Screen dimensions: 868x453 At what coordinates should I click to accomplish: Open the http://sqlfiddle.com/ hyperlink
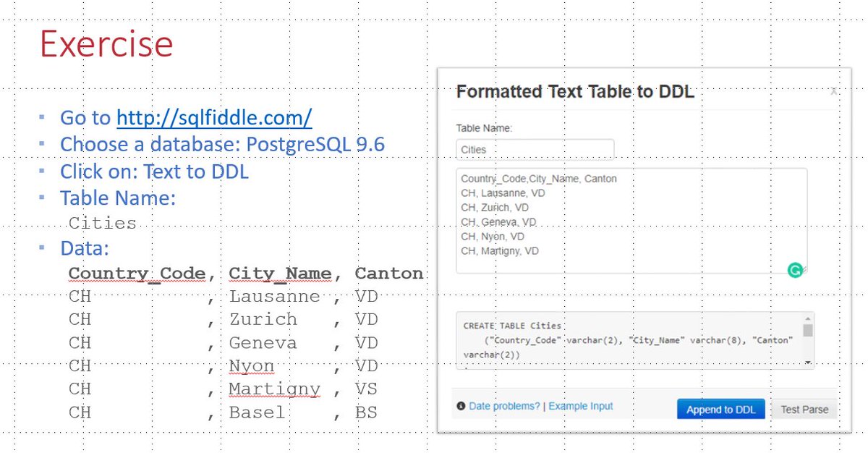[214, 118]
